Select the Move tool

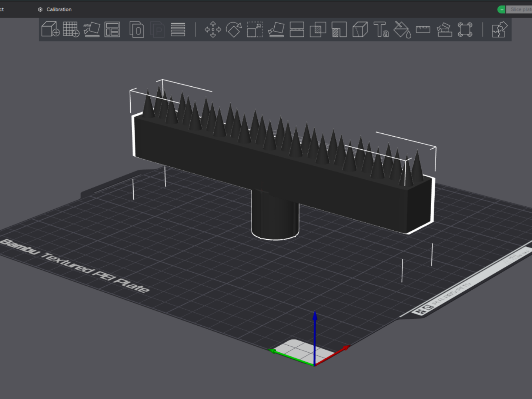[x=213, y=29]
